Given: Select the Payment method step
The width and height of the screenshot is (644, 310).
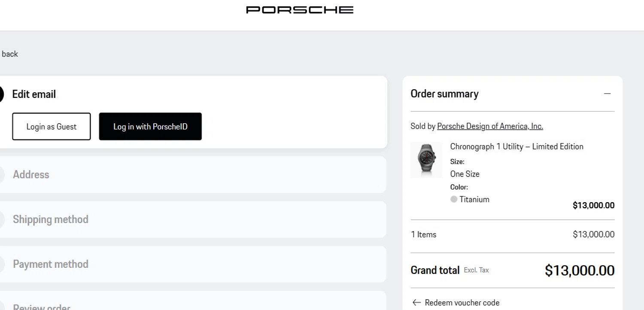Looking at the screenshot, I should 192,264.
